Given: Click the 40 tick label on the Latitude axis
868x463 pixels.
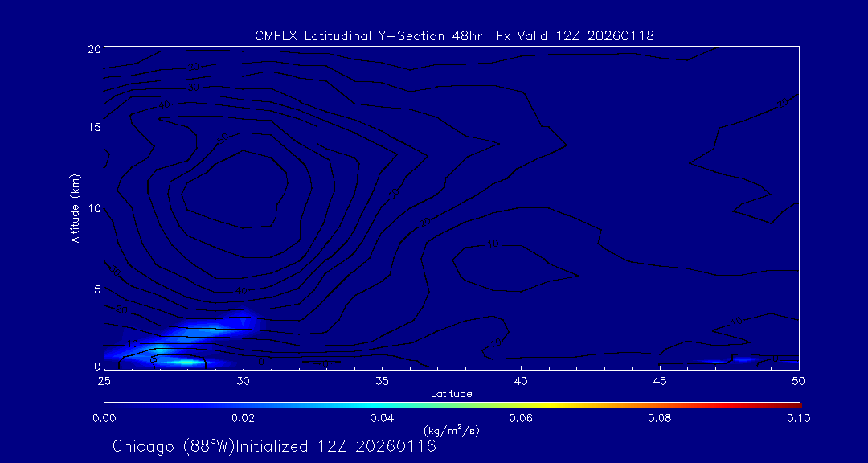Looking at the screenshot, I should coord(521,379).
